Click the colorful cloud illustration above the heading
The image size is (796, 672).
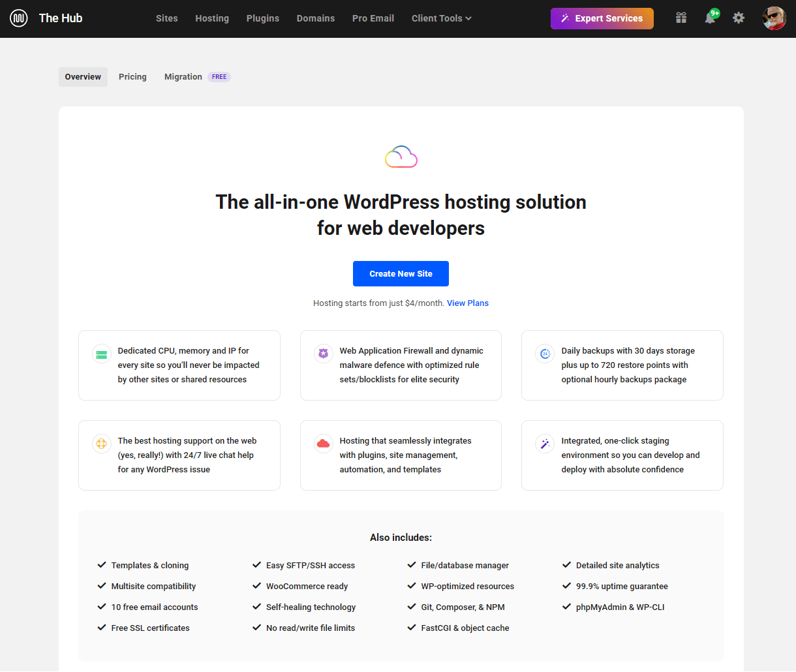pos(401,157)
